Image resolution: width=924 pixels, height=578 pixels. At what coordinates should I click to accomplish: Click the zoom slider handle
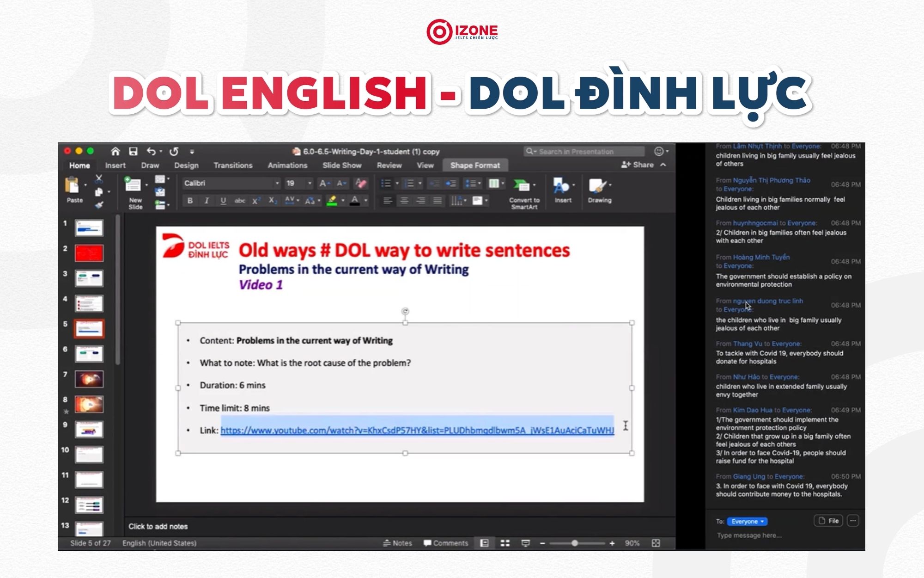575,543
